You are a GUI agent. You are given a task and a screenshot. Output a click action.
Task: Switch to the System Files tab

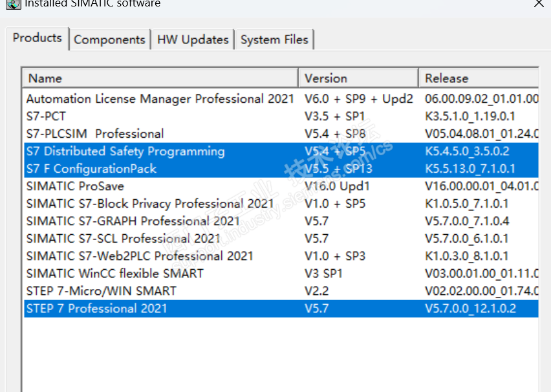274,39
